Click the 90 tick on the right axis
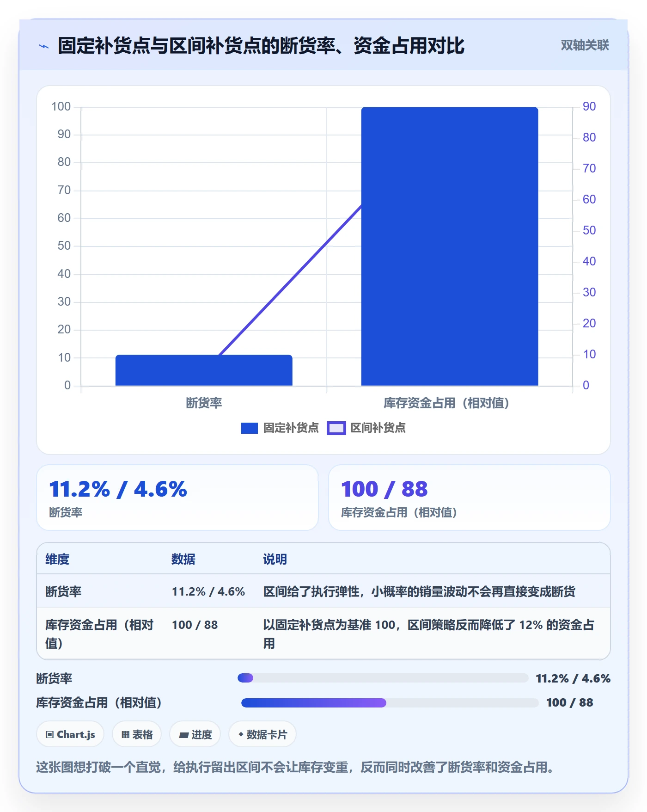The height and width of the screenshot is (812, 647). (x=589, y=106)
